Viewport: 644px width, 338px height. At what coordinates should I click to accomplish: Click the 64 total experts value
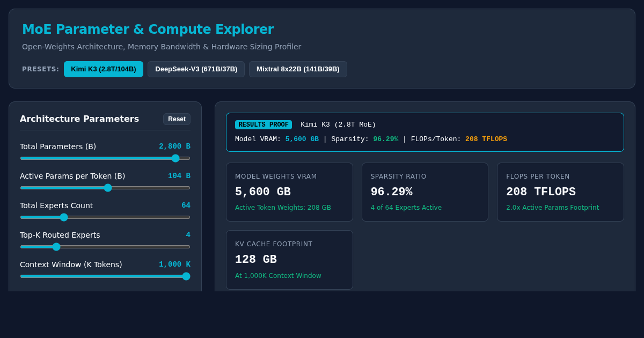[x=186, y=205]
